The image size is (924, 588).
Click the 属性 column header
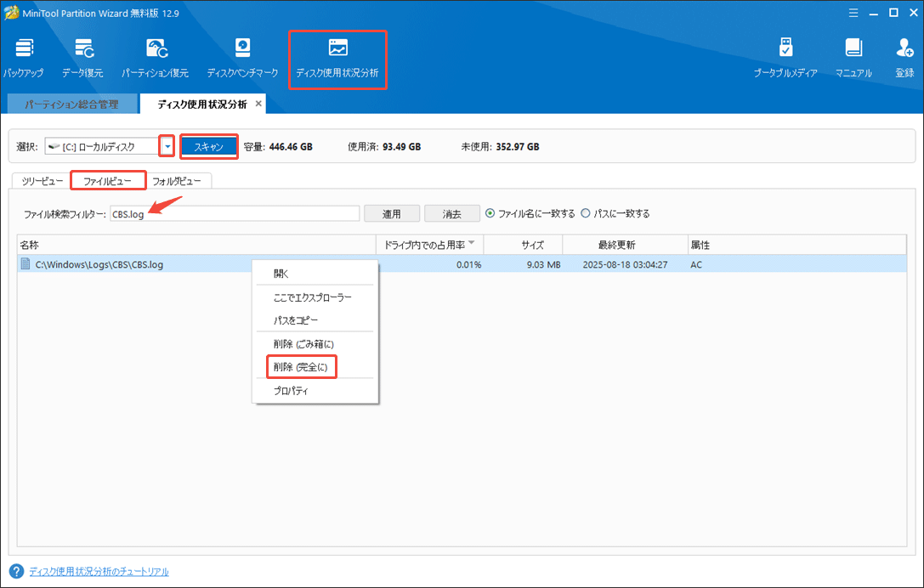pos(796,245)
